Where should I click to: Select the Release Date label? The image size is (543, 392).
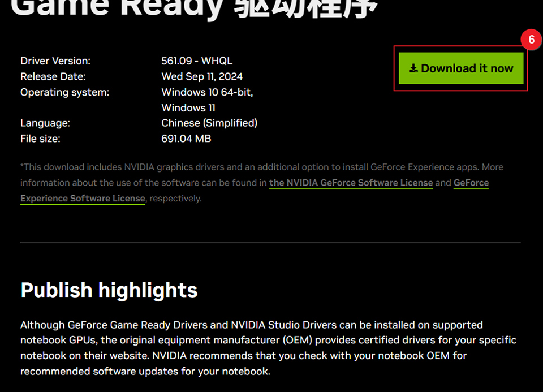[x=53, y=76]
